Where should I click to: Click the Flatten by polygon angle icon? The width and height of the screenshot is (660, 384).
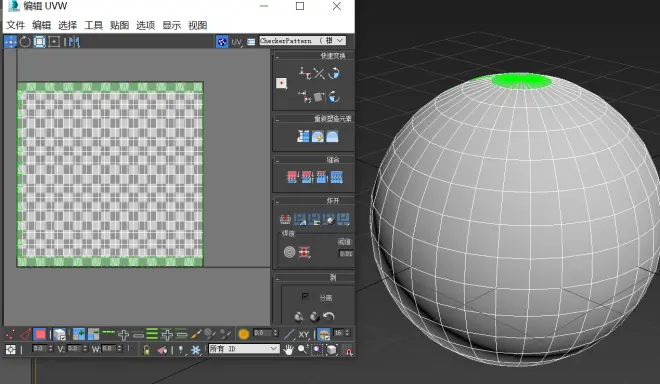click(x=300, y=219)
